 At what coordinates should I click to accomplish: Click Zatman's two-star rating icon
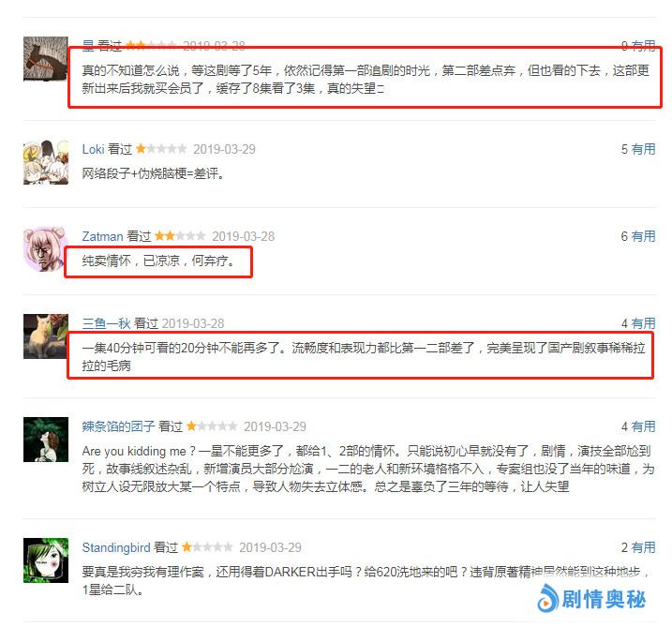click(180, 236)
